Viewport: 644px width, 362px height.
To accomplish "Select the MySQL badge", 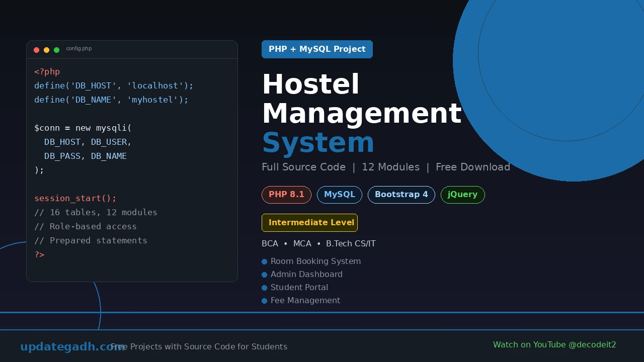I will [340, 195].
